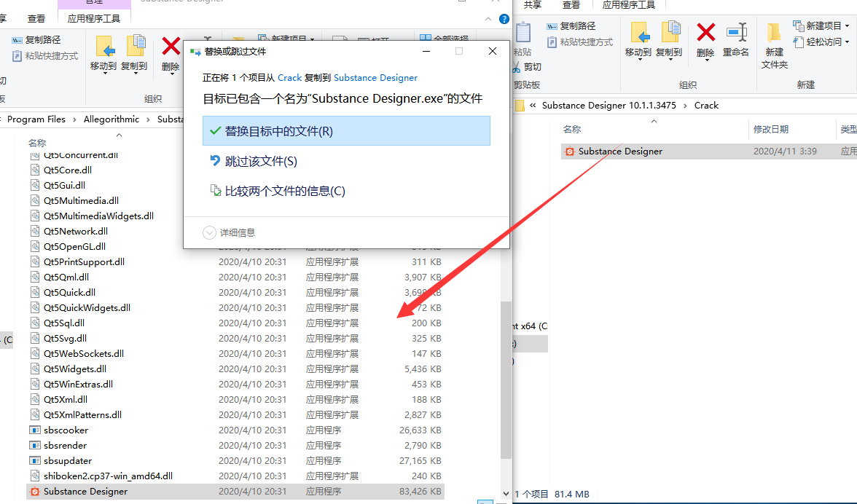Click the sbsrender application icon
Image resolution: width=857 pixels, height=504 pixels.
click(35, 446)
